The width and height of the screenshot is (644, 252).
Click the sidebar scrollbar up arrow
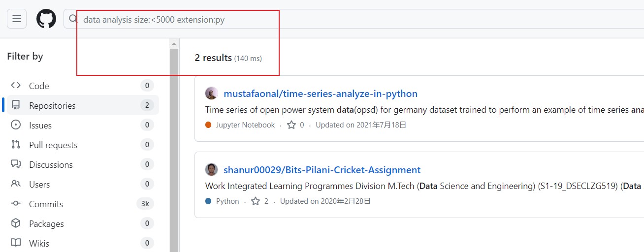pos(174,44)
